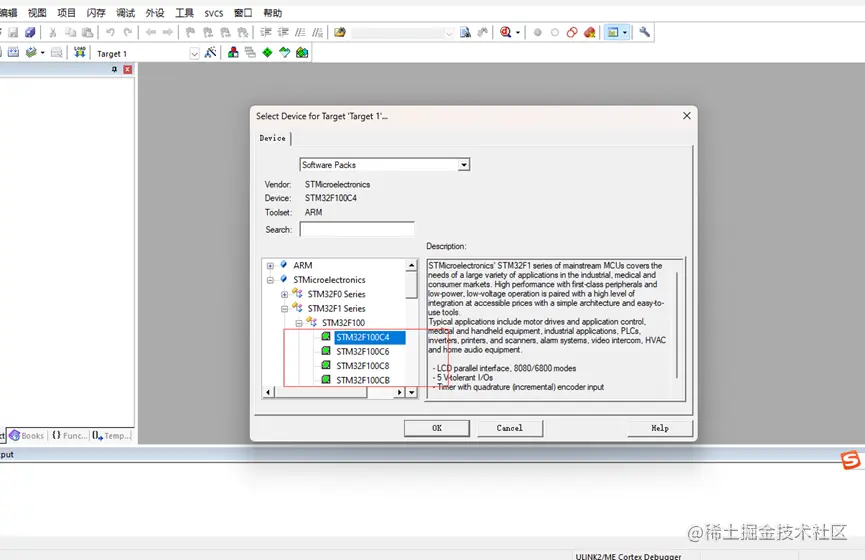Click the Comment selection icon
Screen dimensions: 865x560
pyautogui.click(x=300, y=33)
